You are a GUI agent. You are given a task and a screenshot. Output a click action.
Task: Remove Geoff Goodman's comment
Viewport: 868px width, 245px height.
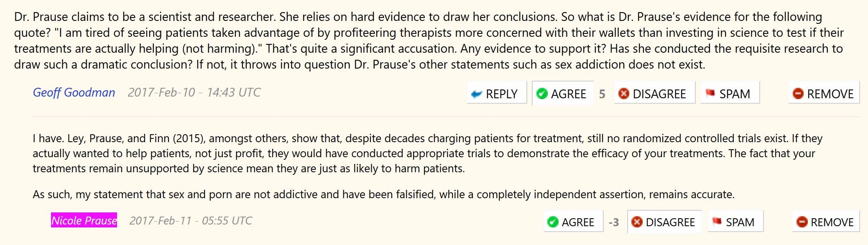pos(824,94)
